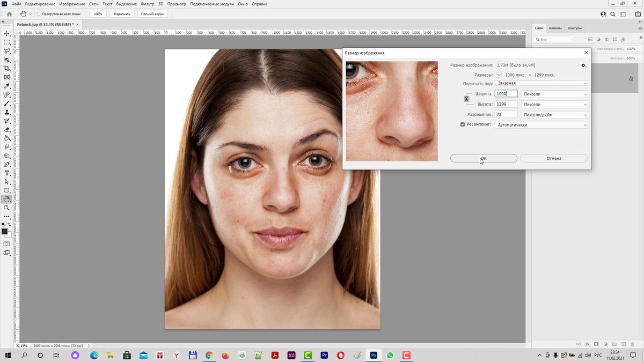This screenshot has width=644, height=362.
Task: Open layer kind filter dropdown
Action: [554, 40]
